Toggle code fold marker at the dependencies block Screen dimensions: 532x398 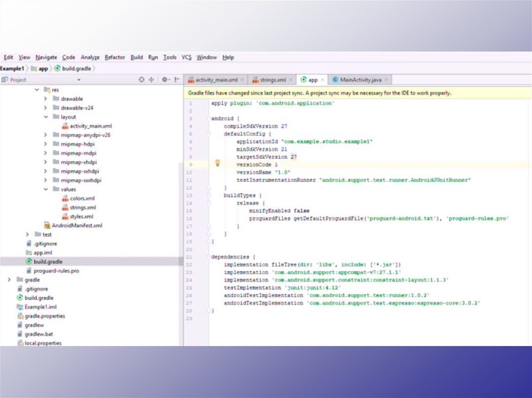208,257
